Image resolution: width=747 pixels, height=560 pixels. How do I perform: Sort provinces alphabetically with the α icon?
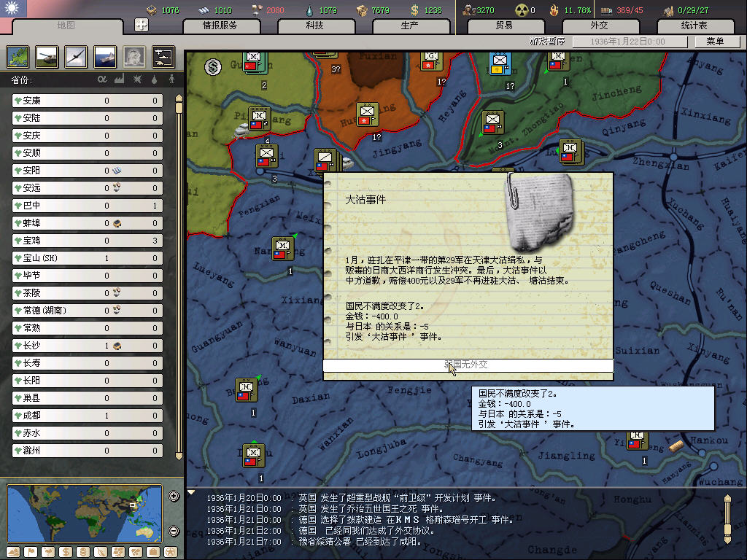click(102, 79)
